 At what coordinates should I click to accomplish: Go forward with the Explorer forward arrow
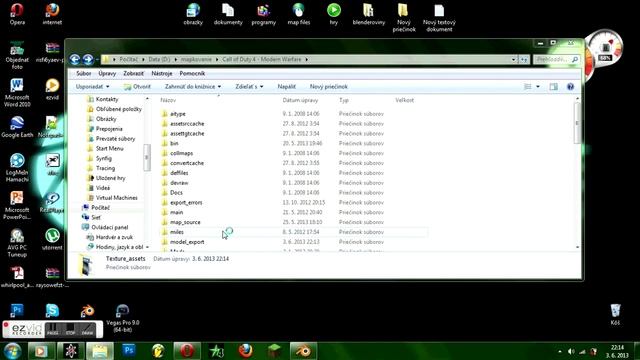[88, 60]
